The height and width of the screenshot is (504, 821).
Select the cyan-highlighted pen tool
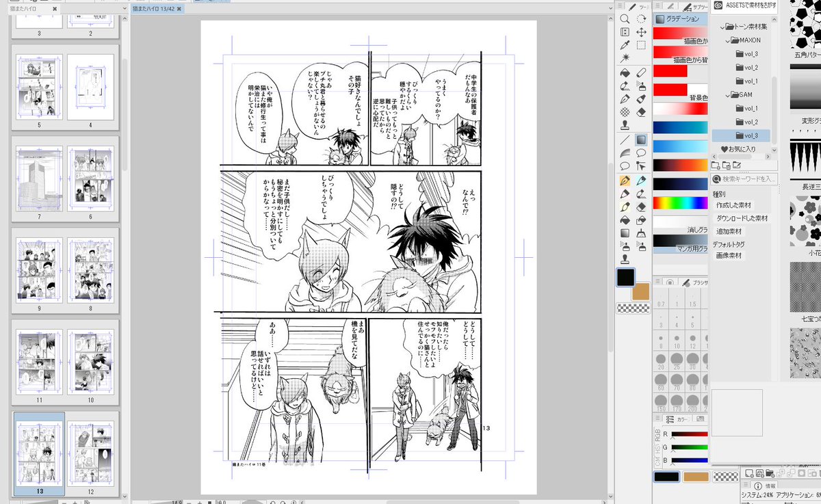pos(641,181)
